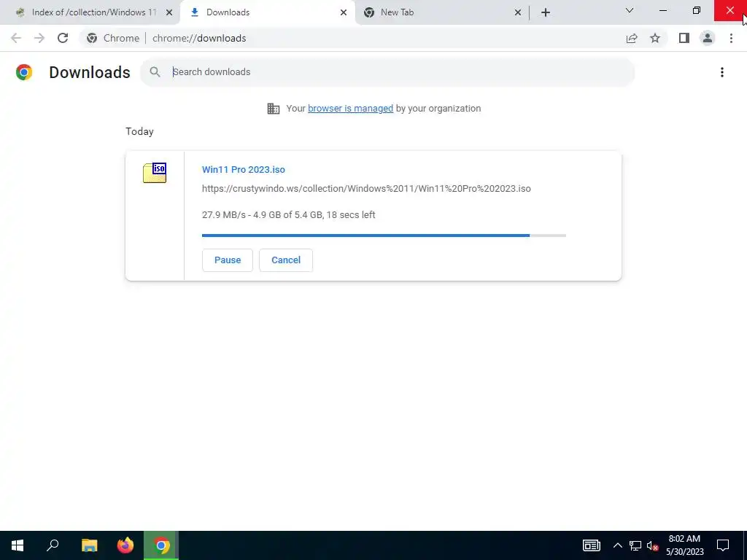747x560 pixels.
Task: Close the New Tab tab
Action: 518,12
